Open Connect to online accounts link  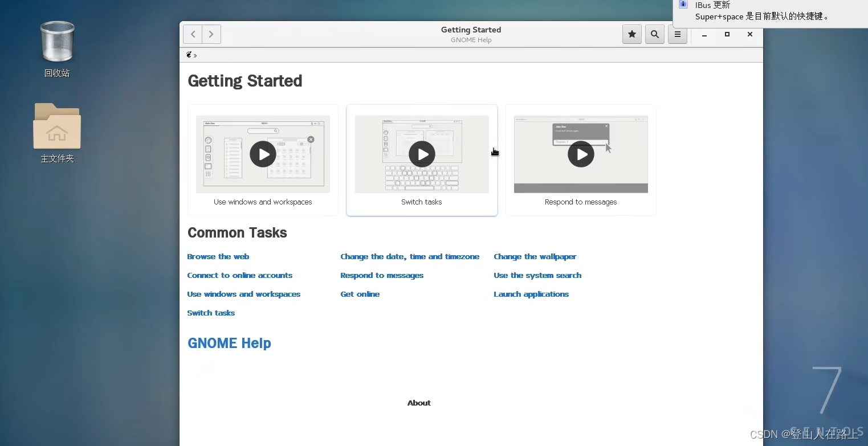240,275
